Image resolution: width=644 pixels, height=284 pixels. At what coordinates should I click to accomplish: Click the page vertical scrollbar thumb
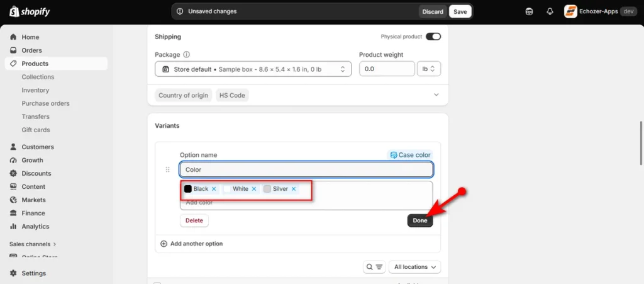641,143
